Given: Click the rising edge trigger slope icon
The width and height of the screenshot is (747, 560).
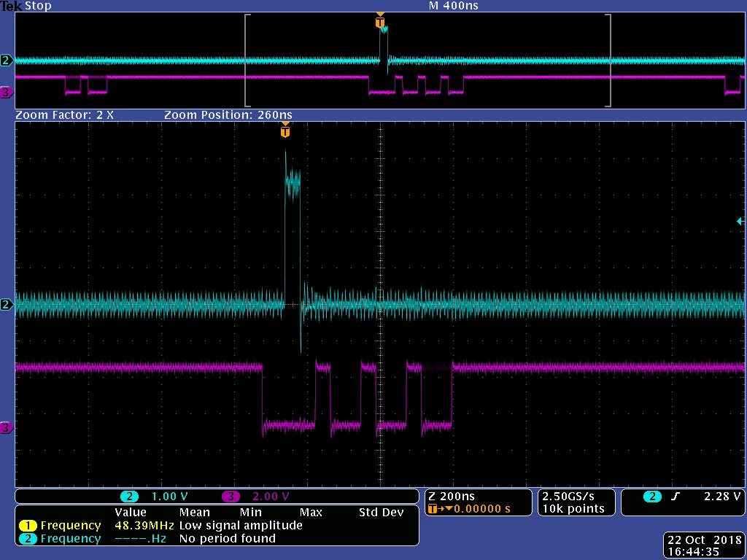Looking at the screenshot, I should pyautogui.click(x=675, y=497).
